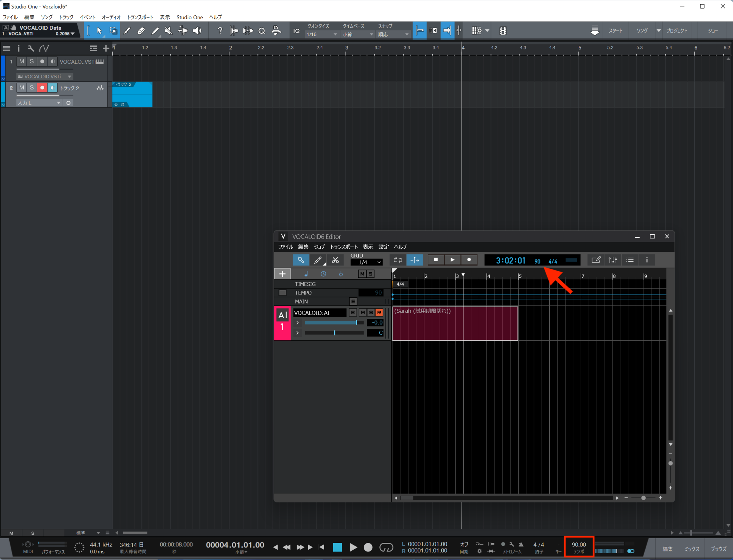
Task: Toggle the R button on VOCALOID:AI track
Action: click(x=379, y=312)
